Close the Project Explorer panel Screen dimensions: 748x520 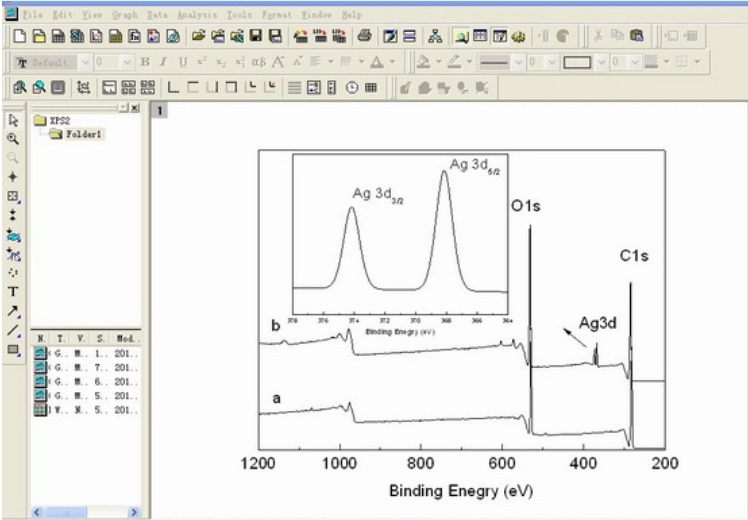click(x=135, y=108)
